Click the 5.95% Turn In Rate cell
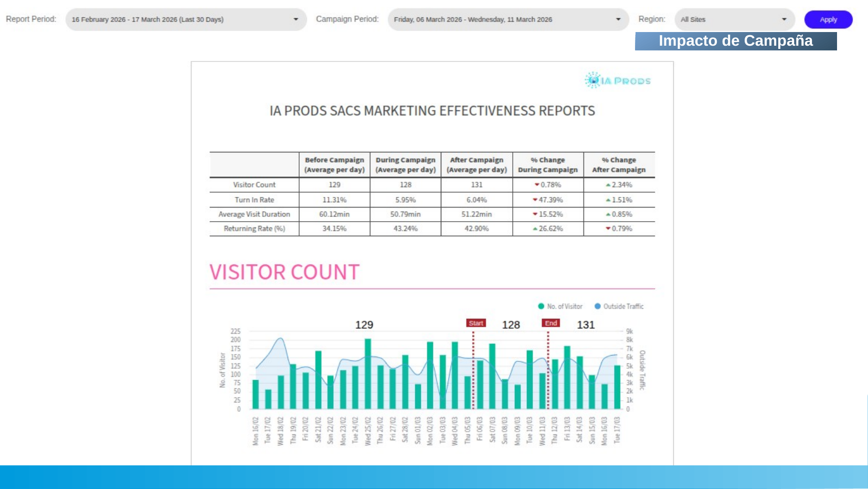868x489 pixels. [406, 200]
